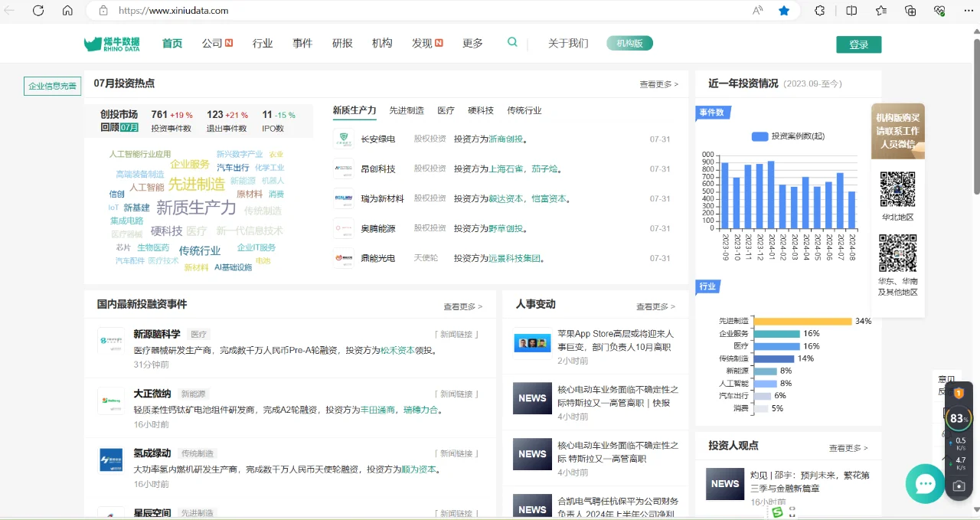Image resolution: width=980 pixels, height=520 pixels.
Task: Click the camera screenshot icon in floating widget
Action: tap(959, 486)
